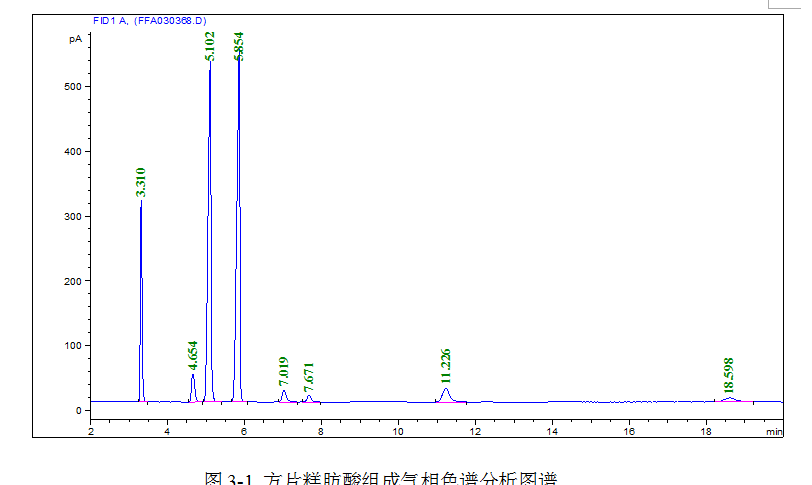Select the 11.226 peak label
812x485 pixels.
tap(446, 366)
